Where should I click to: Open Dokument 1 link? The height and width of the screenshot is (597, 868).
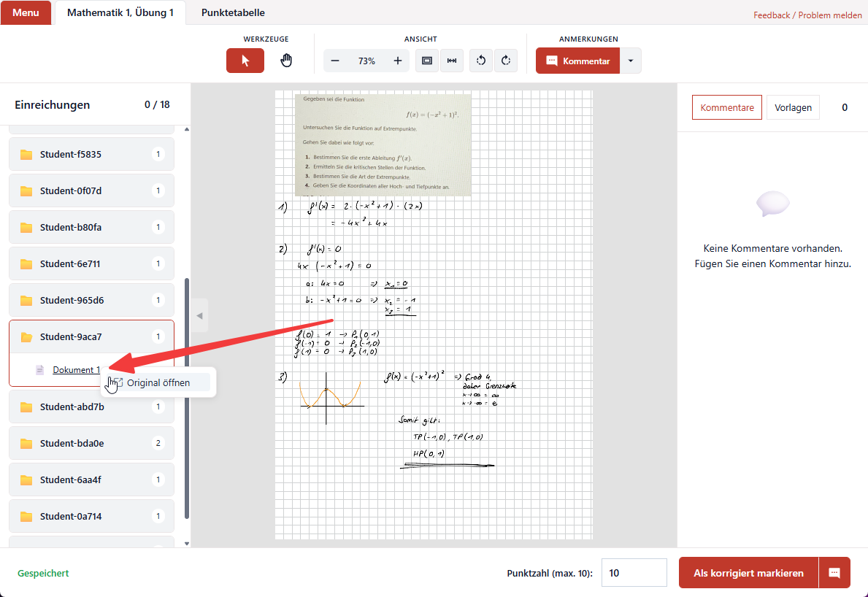[77, 369]
